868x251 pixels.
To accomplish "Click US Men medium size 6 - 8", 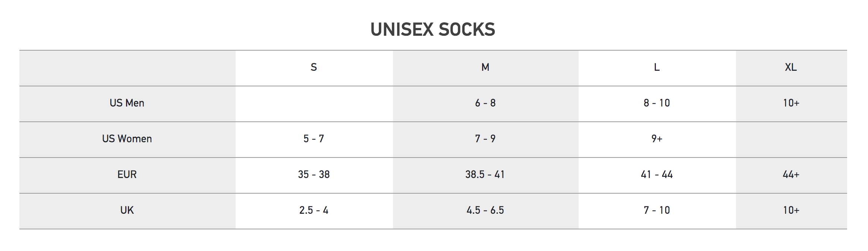I will point(485,103).
